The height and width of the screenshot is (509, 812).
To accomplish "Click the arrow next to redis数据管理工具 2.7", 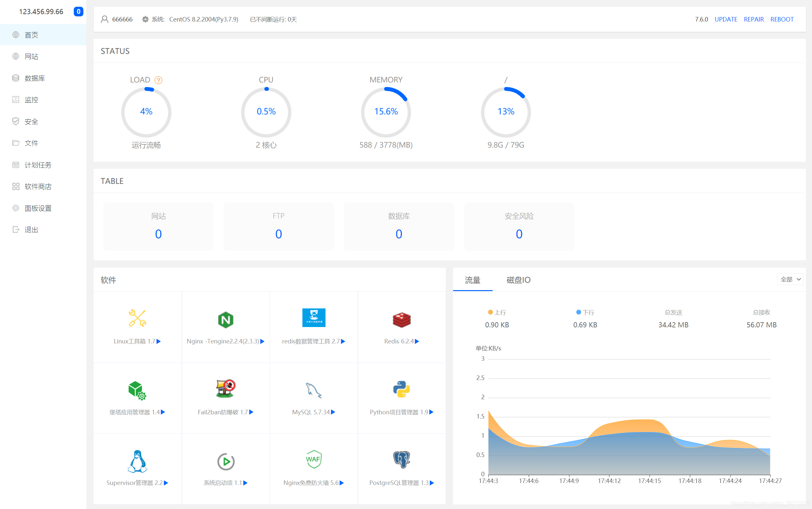I will click(x=343, y=341).
